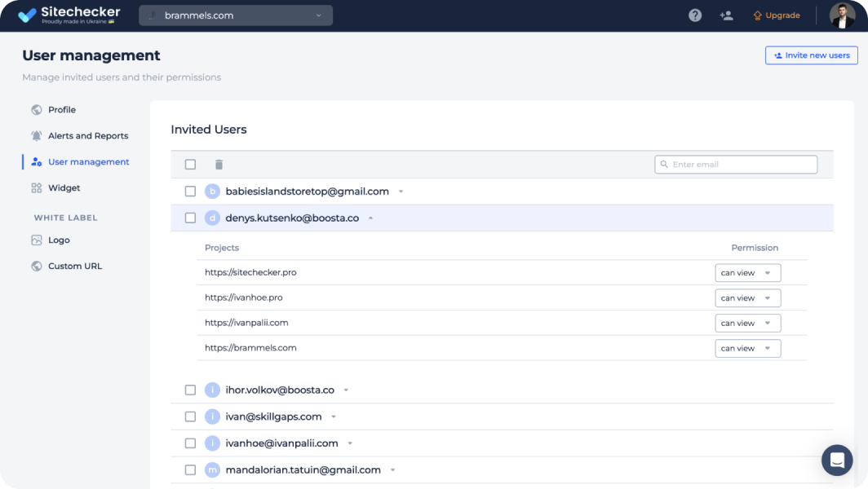
Task: Open the brammels.com project dropdown
Action: coord(236,15)
